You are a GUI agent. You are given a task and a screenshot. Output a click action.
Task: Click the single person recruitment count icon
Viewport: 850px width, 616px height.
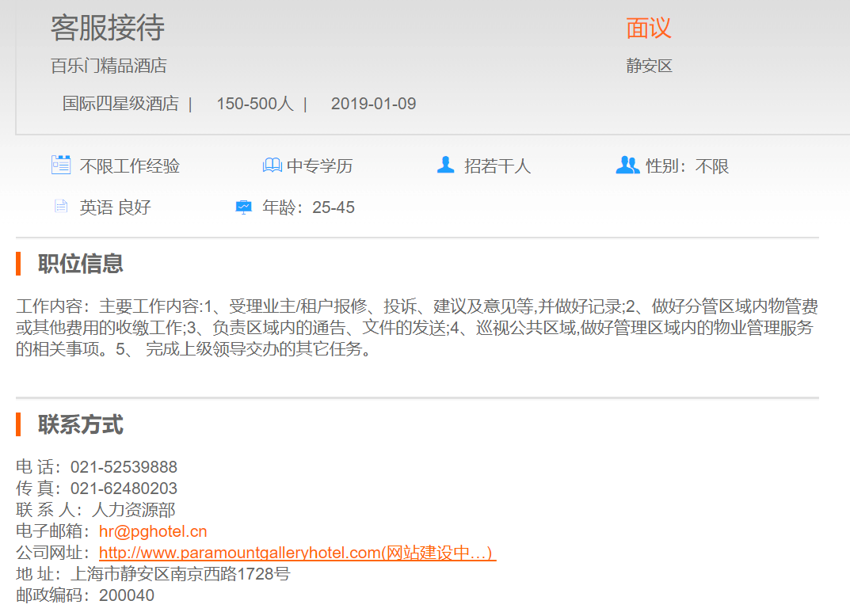(445, 165)
